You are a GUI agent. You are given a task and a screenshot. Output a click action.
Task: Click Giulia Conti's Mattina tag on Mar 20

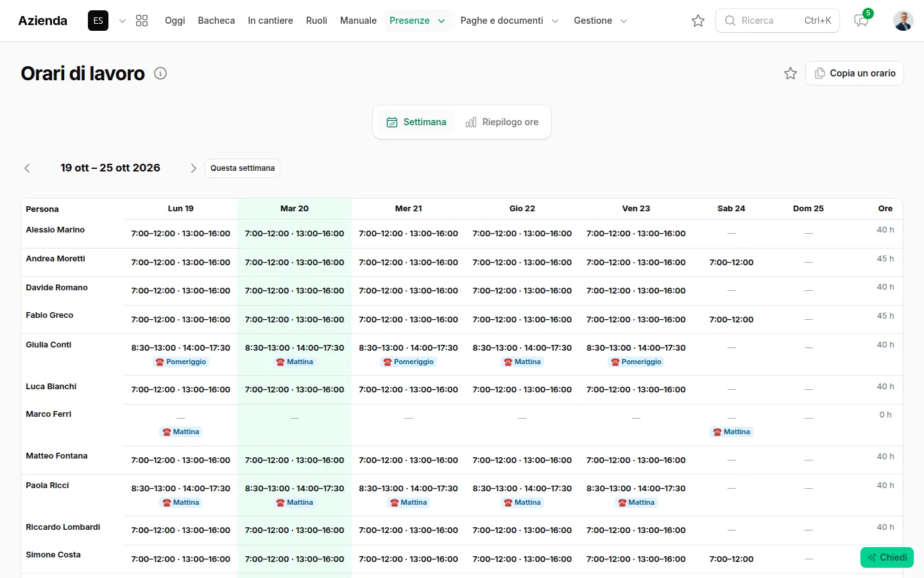tap(295, 362)
